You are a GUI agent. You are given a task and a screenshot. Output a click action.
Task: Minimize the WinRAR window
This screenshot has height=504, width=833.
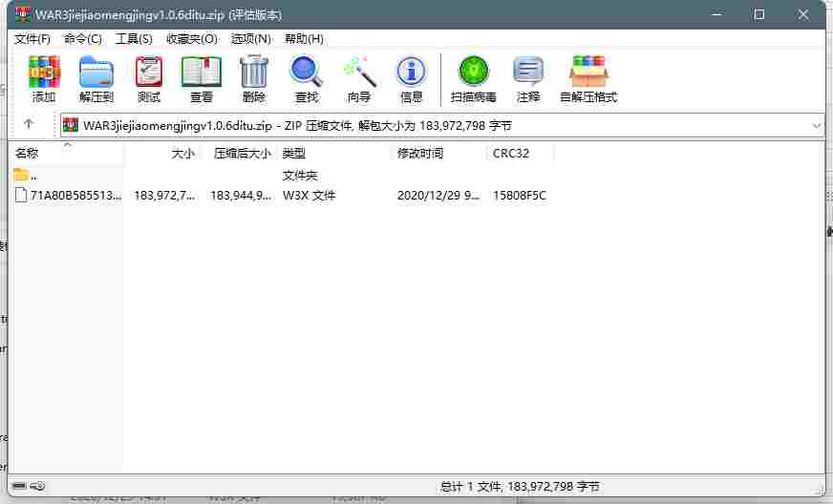coord(716,14)
